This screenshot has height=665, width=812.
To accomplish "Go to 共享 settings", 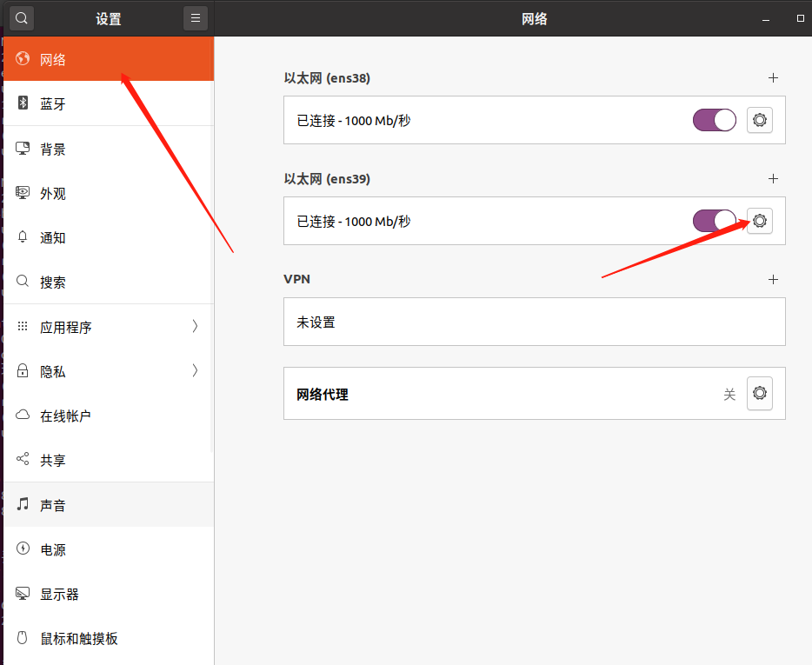I will click(x=109, y=460).
